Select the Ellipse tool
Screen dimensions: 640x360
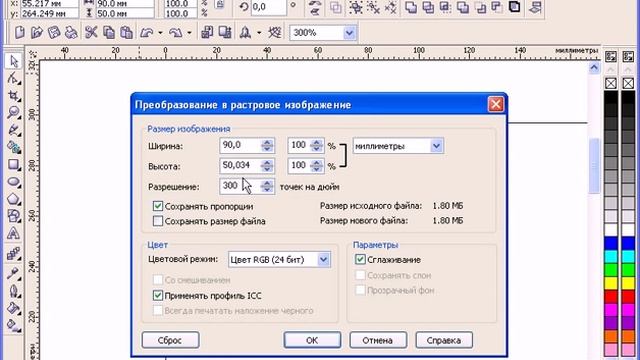pos(13,182)
